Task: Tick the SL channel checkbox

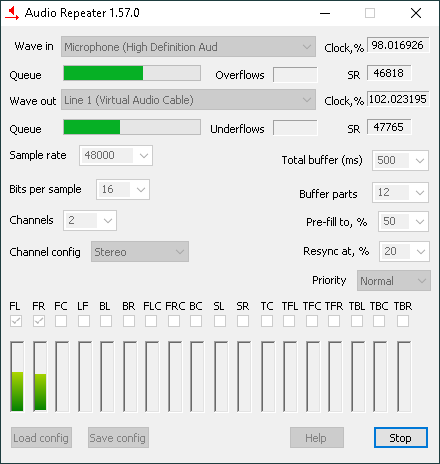Action: point(220,321)
